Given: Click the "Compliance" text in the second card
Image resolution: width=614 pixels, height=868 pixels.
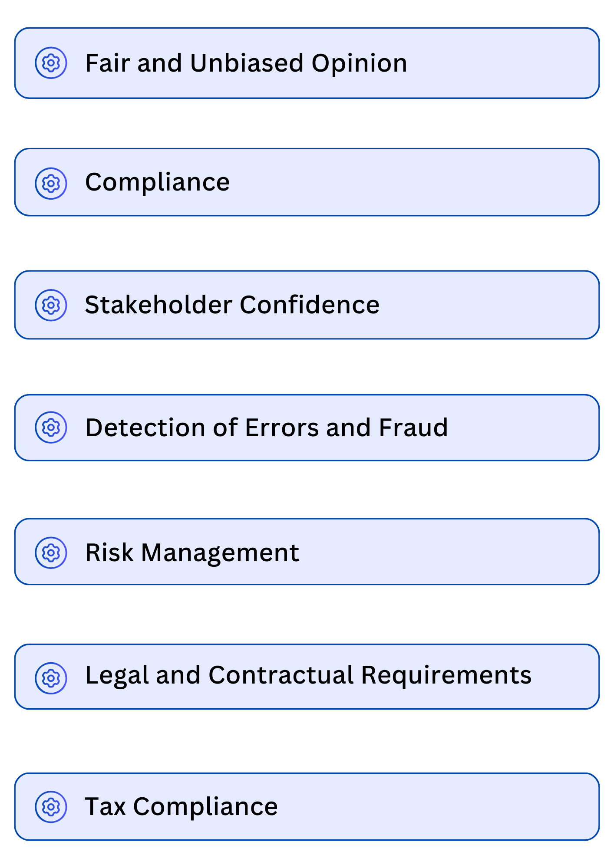Looking at the screenshot, I should coord(157,182).
